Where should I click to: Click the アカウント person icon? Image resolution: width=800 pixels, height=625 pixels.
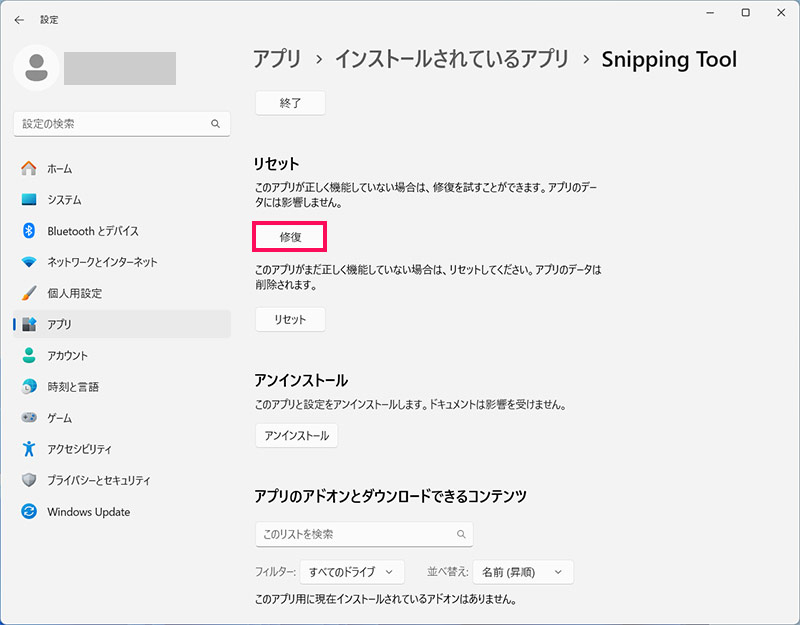[x=29, y=356]
